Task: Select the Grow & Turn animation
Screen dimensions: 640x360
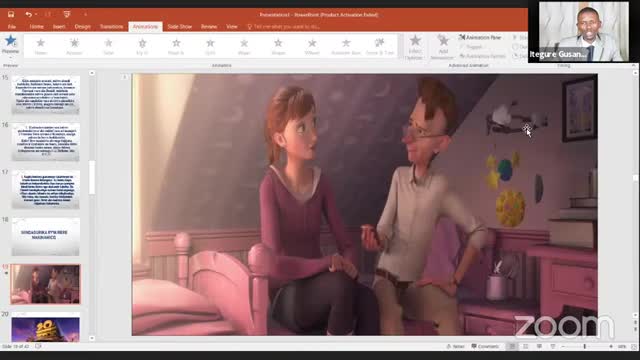Action: [380, 46]
